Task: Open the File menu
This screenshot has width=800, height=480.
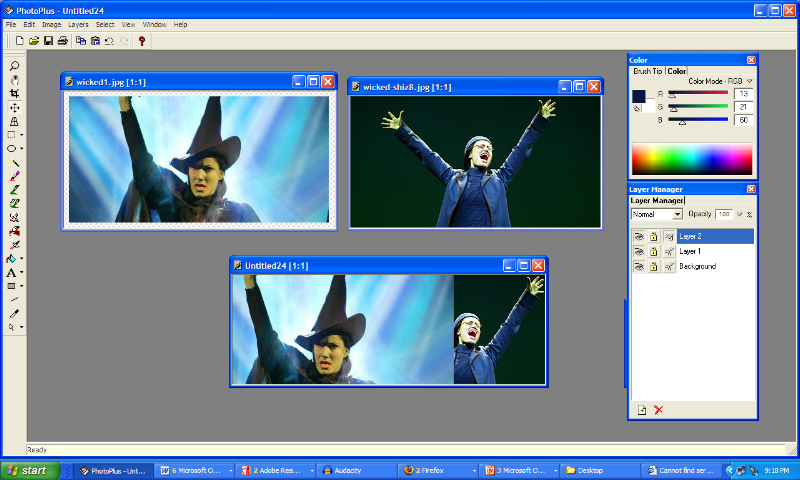Action: 11,24
